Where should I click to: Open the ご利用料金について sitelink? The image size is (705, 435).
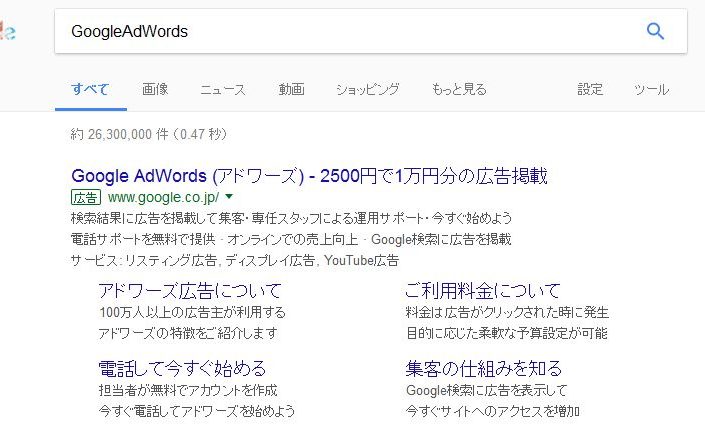482,291
